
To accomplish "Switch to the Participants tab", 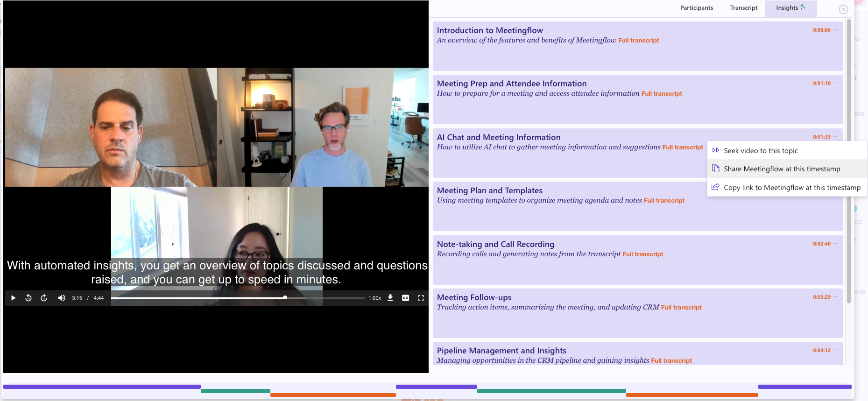I will (x=697, y=8).
